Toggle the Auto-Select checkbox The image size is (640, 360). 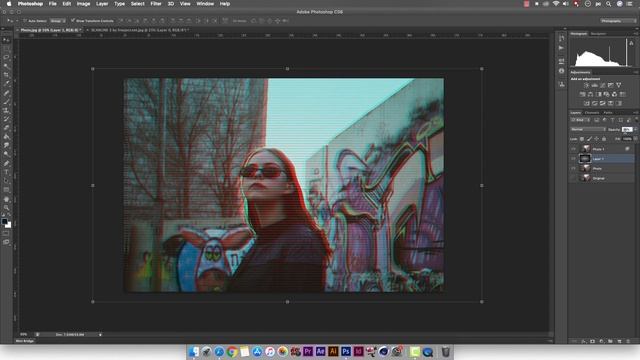[x=25, y=20]
